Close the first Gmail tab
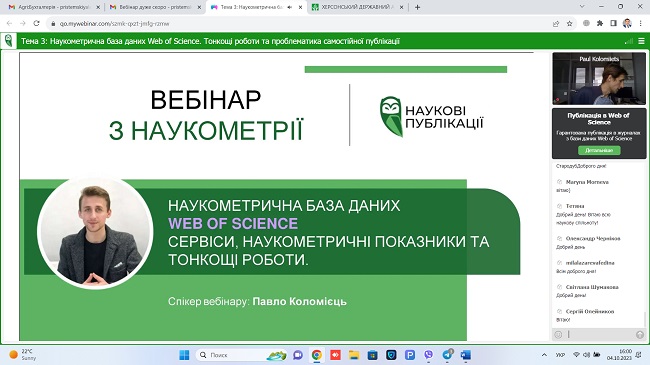This screenshot has width=650, height=365. (x=98, y=7)
